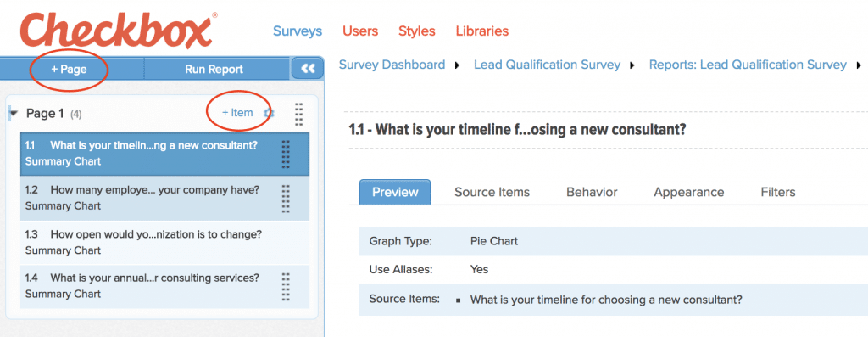Viewport: 868px width, 337px height.
Task: Switch to the Source Items tab
Action: click(x=492, y=193)
